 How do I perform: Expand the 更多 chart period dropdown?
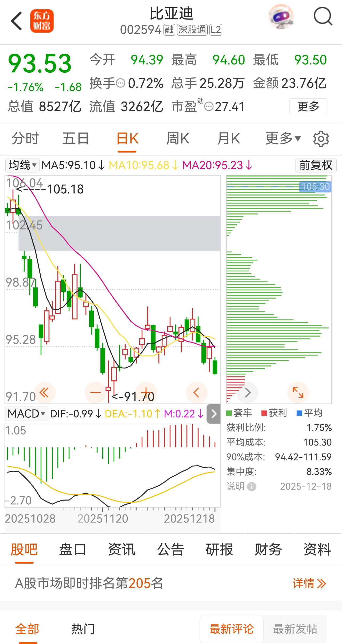pos(283,138)
